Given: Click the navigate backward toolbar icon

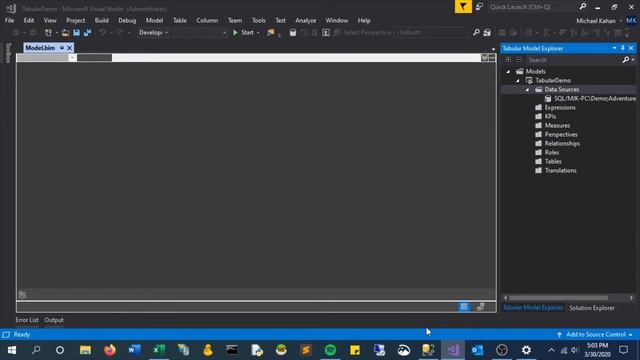Looking at the screenshot, I should coord(16,33).
